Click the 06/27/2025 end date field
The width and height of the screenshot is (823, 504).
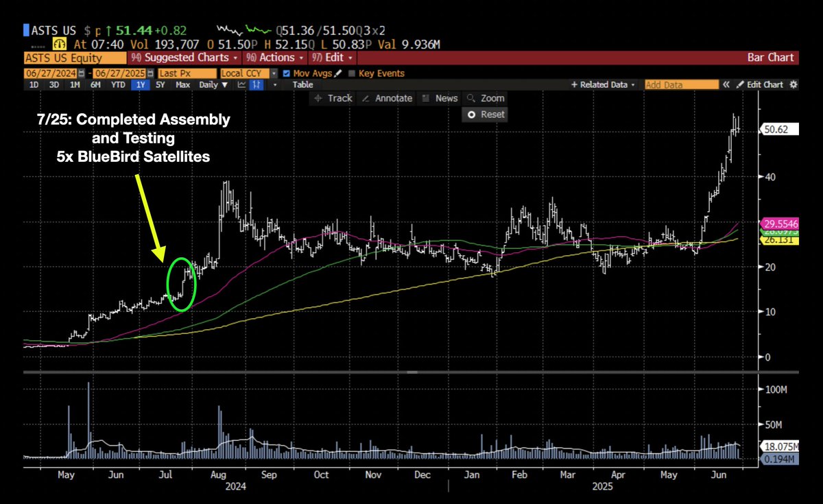coord(119,73)
